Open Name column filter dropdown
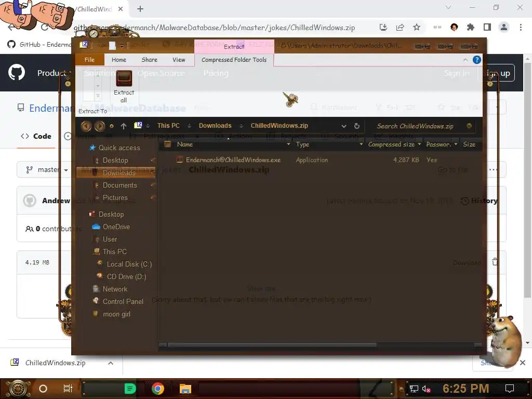This screenshot has height=399, width=532. 288,144
